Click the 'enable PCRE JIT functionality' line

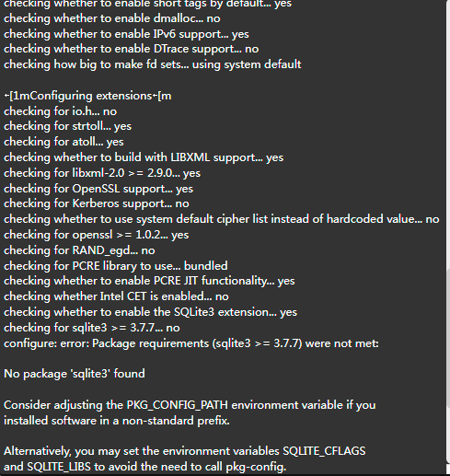149,281
